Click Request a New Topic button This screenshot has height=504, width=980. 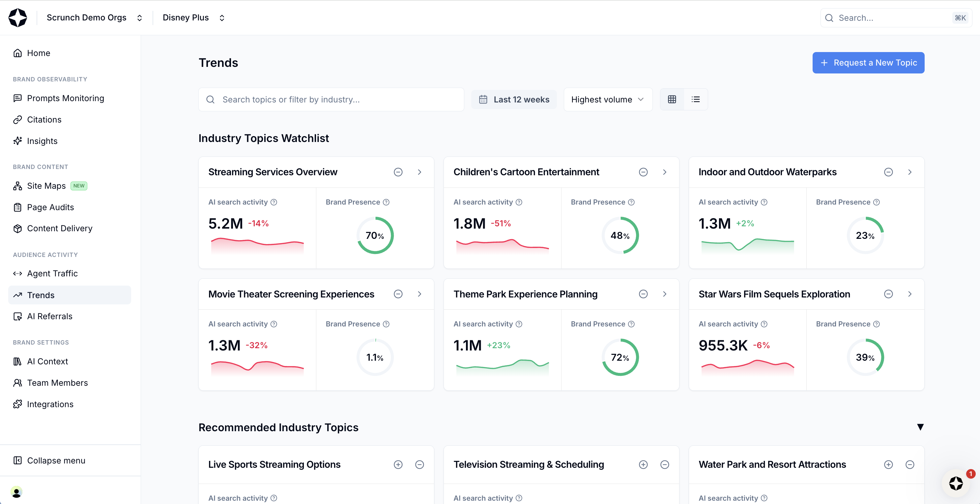tap(868, 63)
